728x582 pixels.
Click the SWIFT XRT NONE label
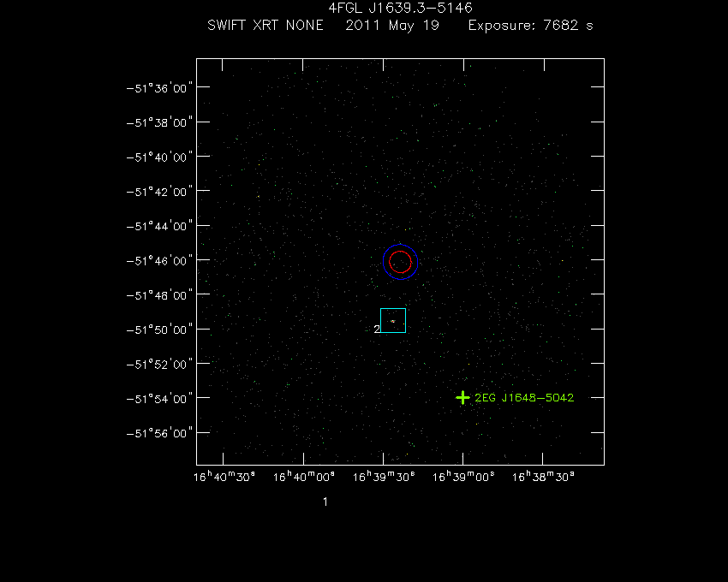[x=266, y=25]
